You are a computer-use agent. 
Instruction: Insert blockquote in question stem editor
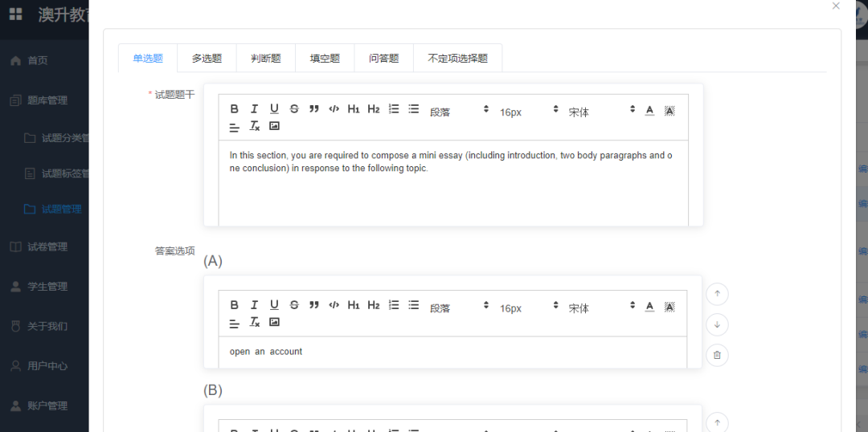click(314, 109)
